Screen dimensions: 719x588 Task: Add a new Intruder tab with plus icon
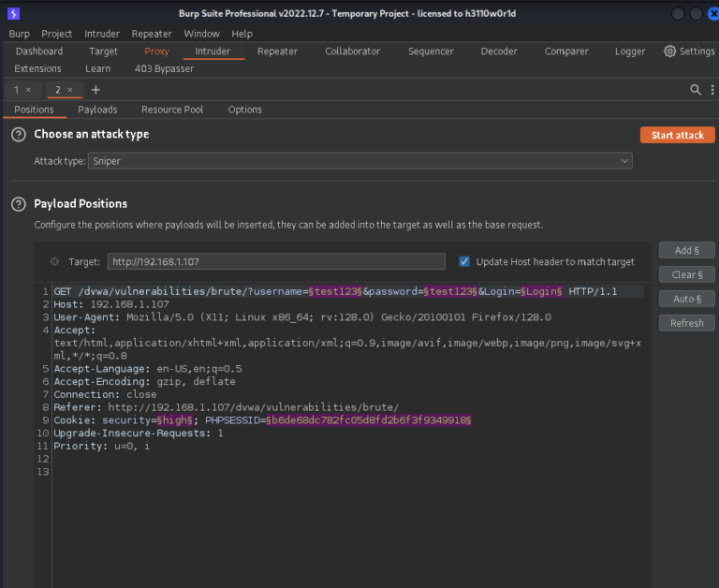coord(95,90)
